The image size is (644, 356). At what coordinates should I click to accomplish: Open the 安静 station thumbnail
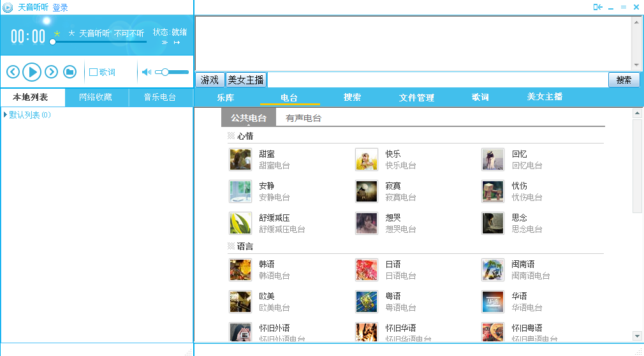coord(240,191)
